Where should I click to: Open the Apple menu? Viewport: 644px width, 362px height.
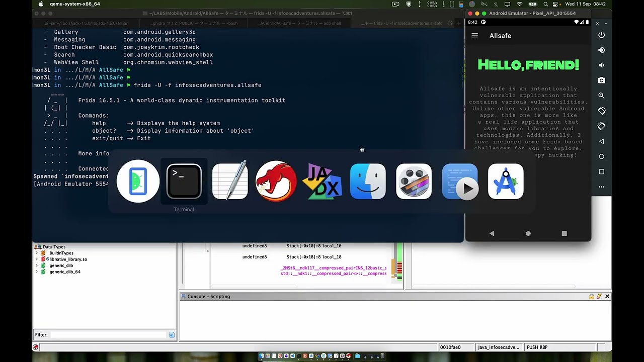coord(41,4)
